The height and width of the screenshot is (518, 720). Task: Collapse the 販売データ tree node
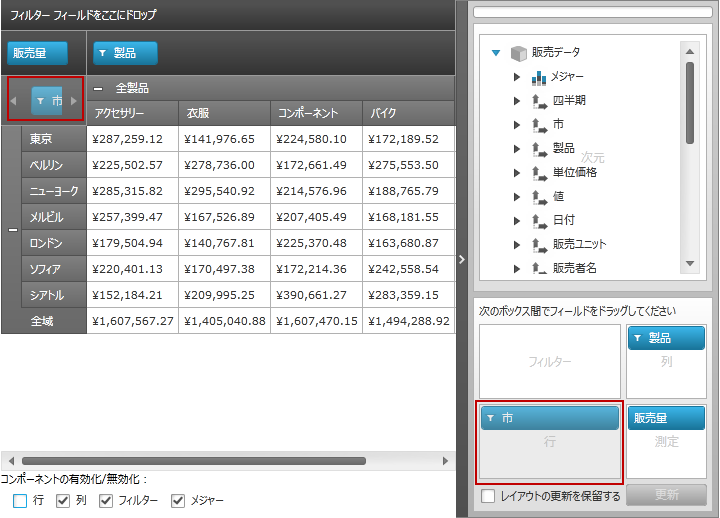(x=496, y=53)
